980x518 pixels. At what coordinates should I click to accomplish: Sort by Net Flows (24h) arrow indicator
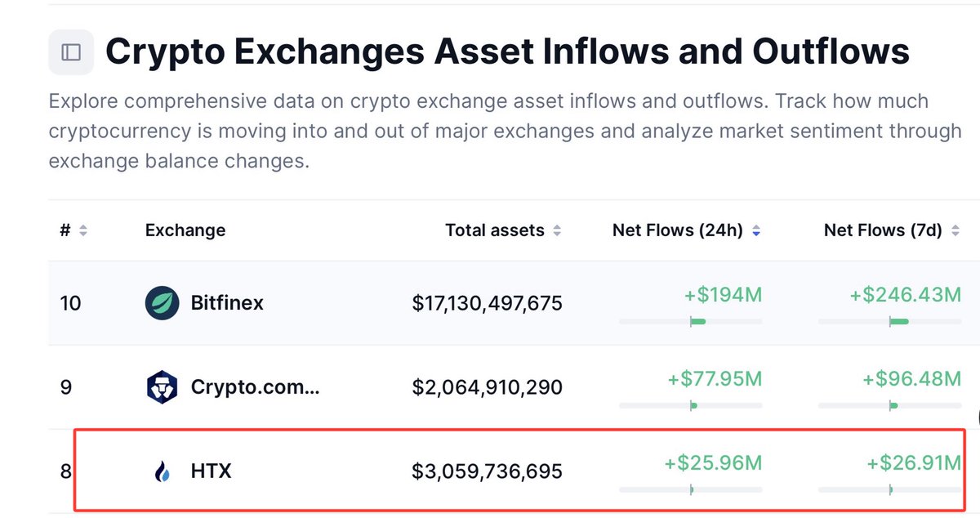756,231
